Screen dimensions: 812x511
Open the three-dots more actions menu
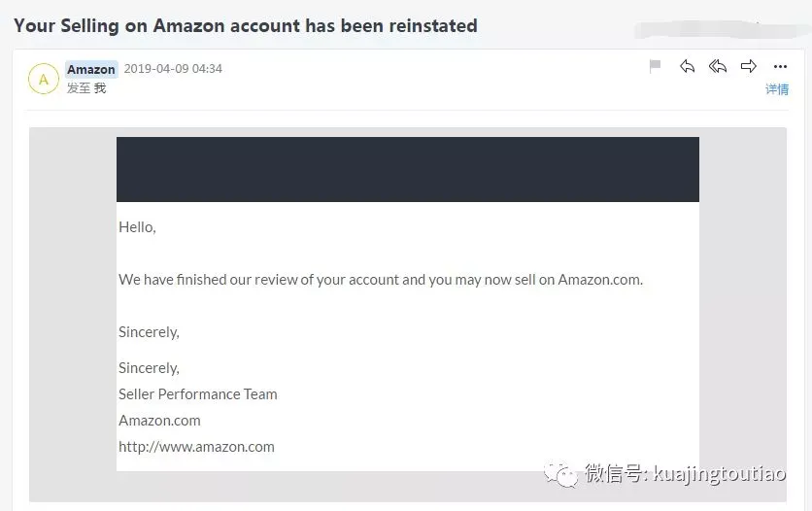pos(780,66)
